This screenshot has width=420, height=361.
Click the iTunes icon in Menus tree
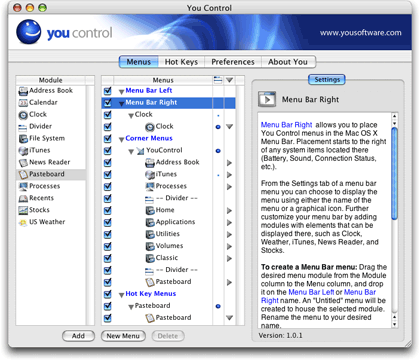[150, 175]
